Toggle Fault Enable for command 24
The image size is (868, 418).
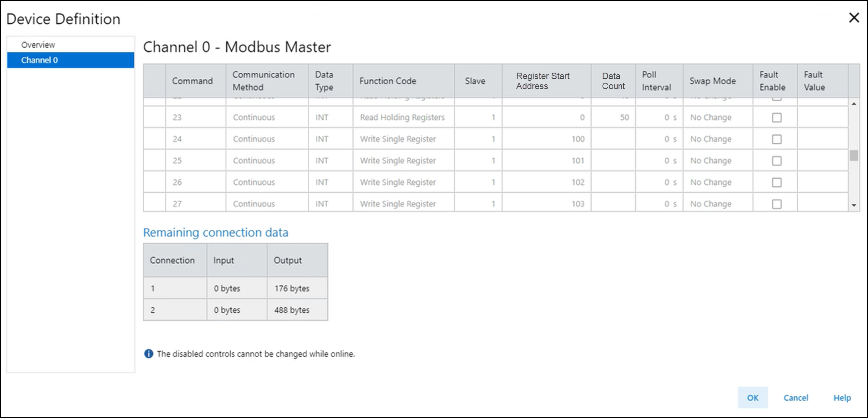[x=777, y=139]
